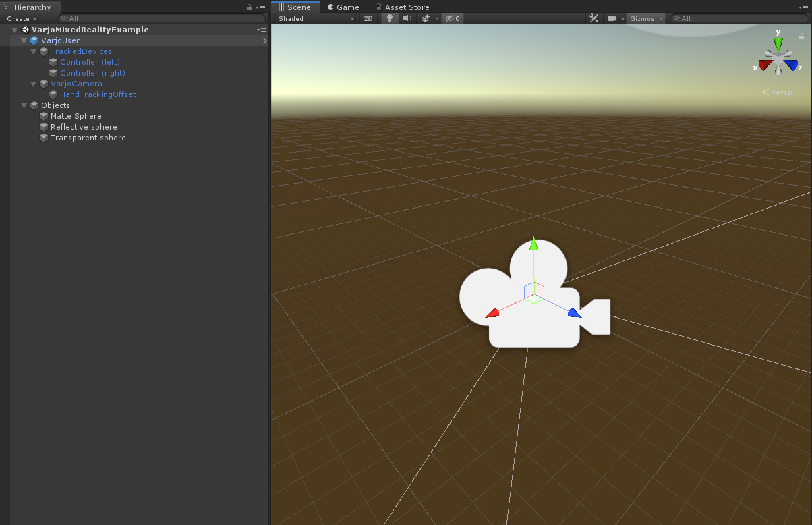The image size is (812, 525).
Task: Click the red X axis cone on orientation gizmo
Action: point(765,65)
